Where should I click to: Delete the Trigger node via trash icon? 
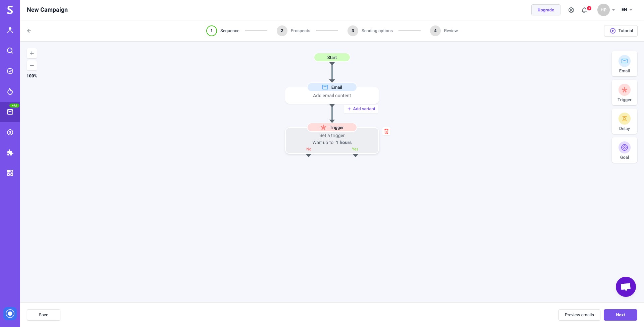(386, 131)
